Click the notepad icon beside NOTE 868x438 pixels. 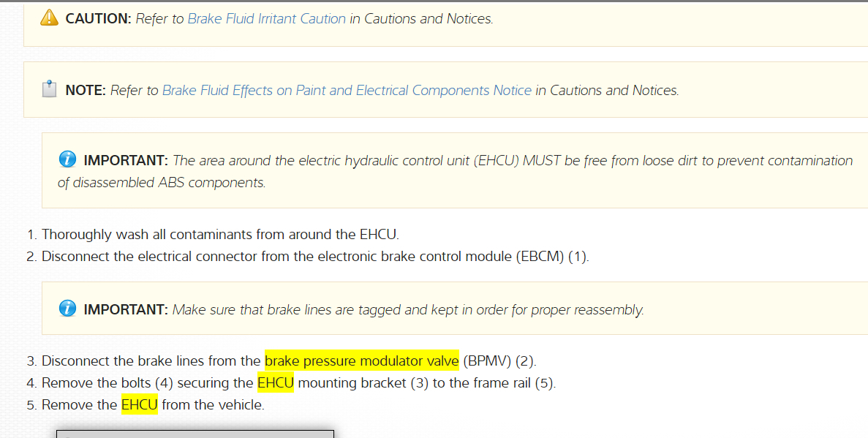point(50,90)
